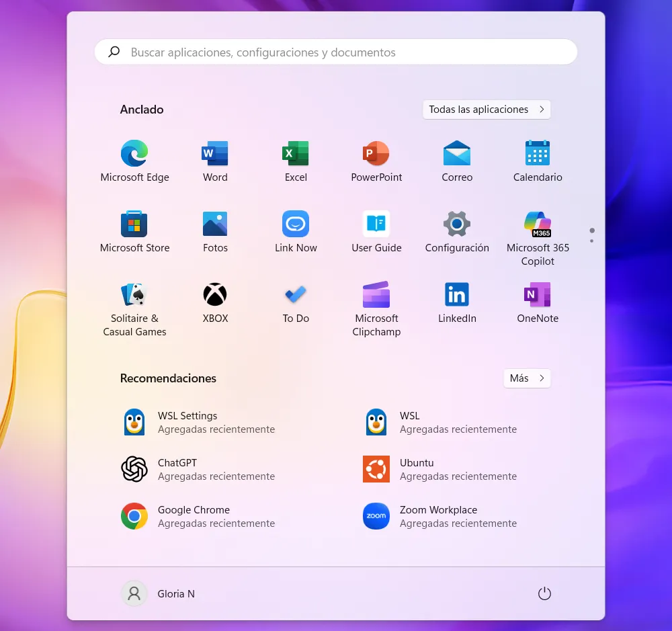Expand more recommendations with Más
Screen dimensions: 672x631
527,378
